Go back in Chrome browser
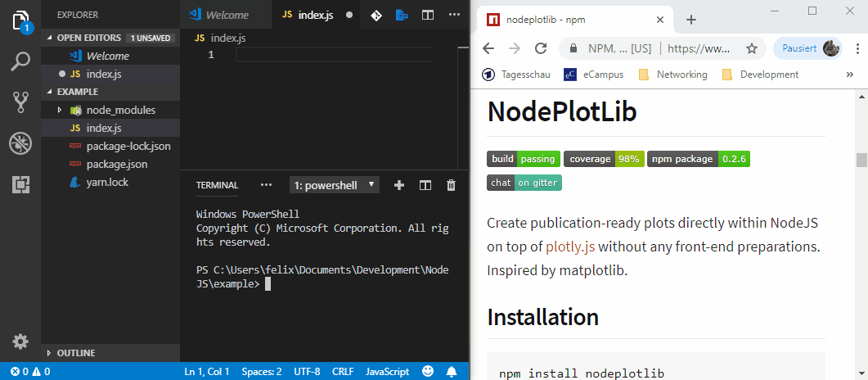The width and height of the screenshot is (868, 380). (x=488, y=48)
